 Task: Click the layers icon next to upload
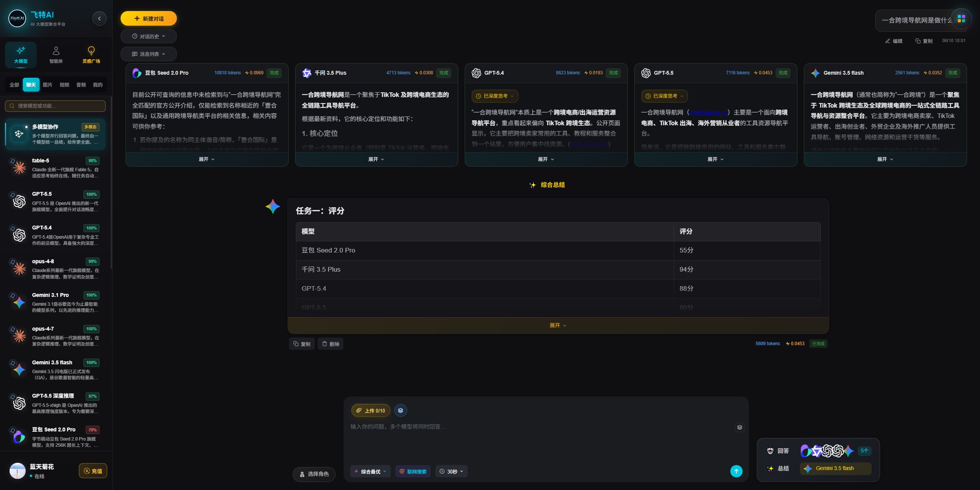coord(400,410)
